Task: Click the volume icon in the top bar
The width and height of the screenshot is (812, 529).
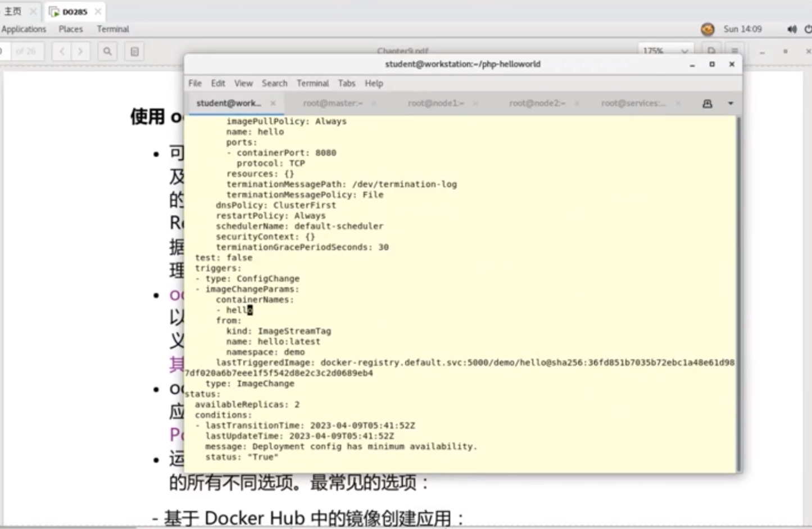Action: coord(792,29)
